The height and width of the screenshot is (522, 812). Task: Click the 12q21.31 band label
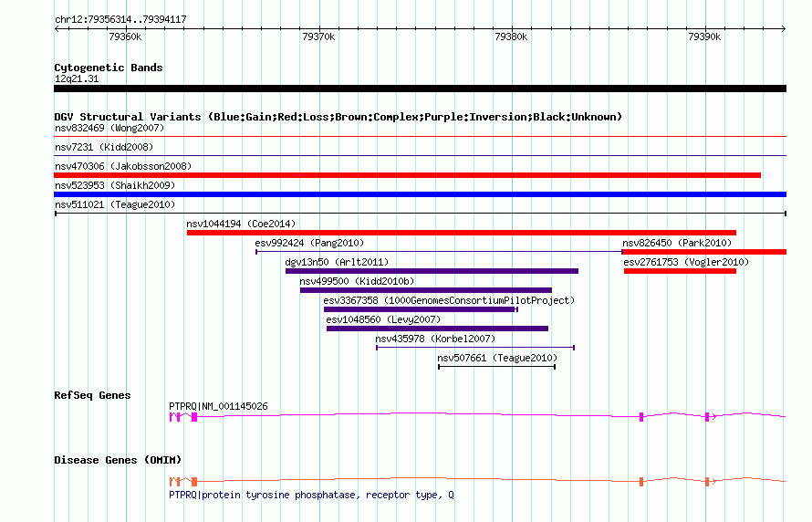tap(77, 79)
